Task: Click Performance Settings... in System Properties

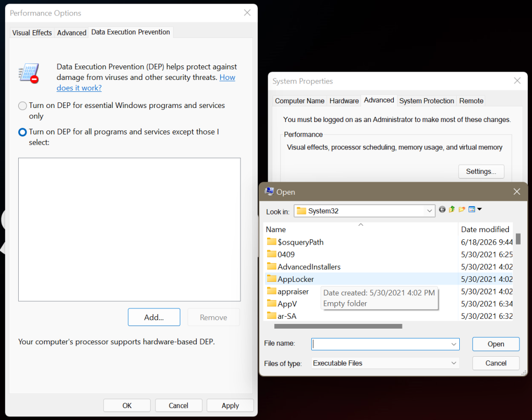Action: click(481, 171)
